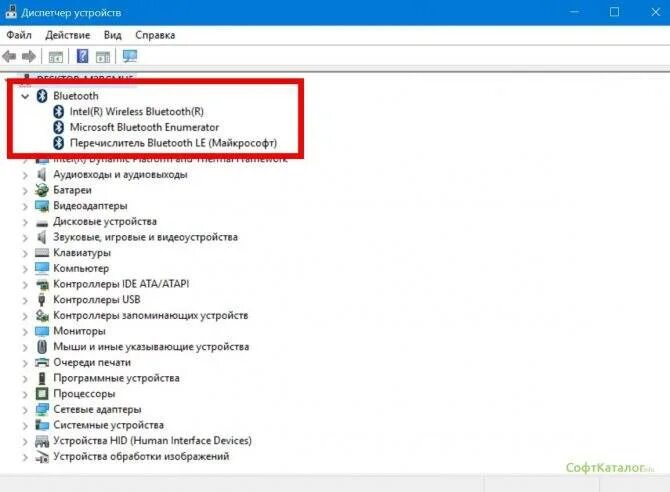This screenshot has width=670, height=492.
Task: Click the Устройства обработки изображений camera icon
Action: (42, 457)
